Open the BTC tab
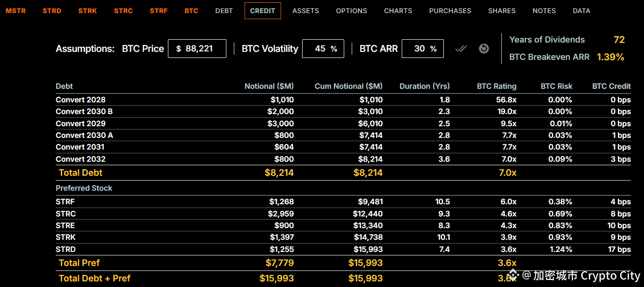The height and width of the screenshot is (287, 644). pos(191,11)
